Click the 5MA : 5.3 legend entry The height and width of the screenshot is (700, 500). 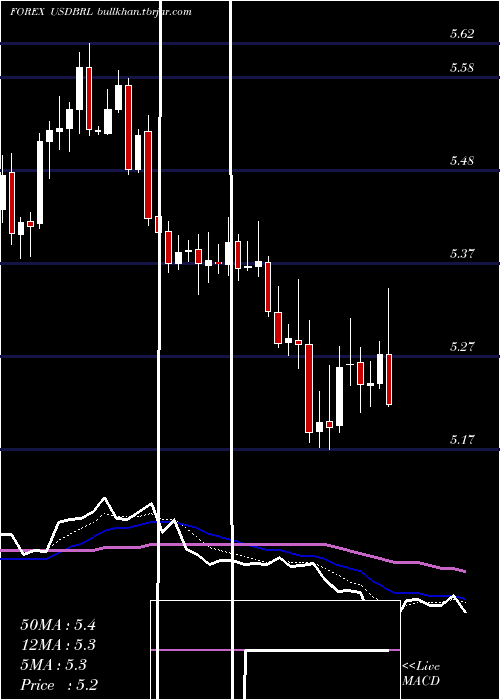click(x=54, y=665)
